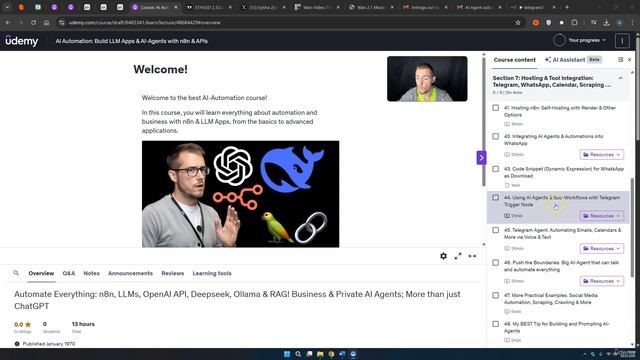
Task: Click the browser back arrow
Action: point(8,22)
